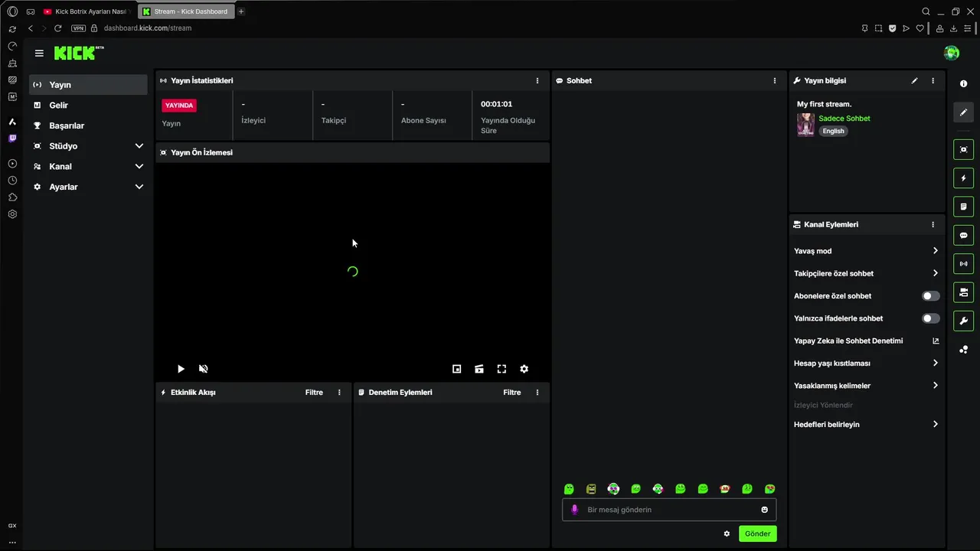Viewport: 980px width, 551px height.
Task: Go to Gelir in the left navigation
Action: [x=89, y=105]
